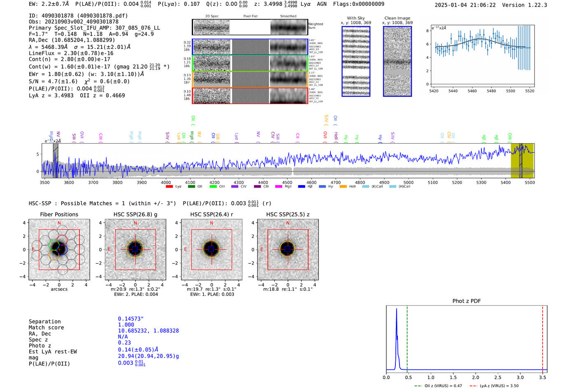Screen dimensions: 576x392
Task: Click the red Lyα legend swatch
Action: [169, 187]
